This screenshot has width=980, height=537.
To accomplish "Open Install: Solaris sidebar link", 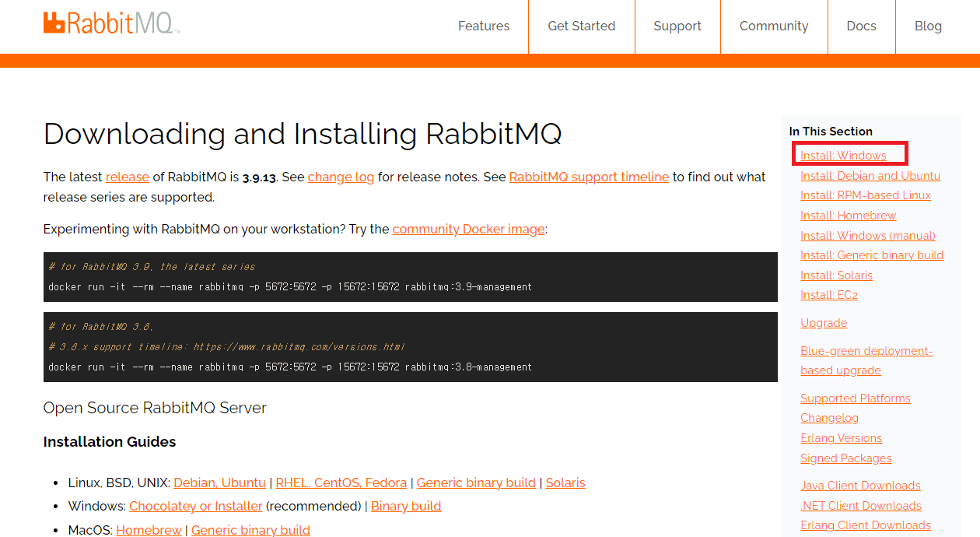I will [837, 276].
